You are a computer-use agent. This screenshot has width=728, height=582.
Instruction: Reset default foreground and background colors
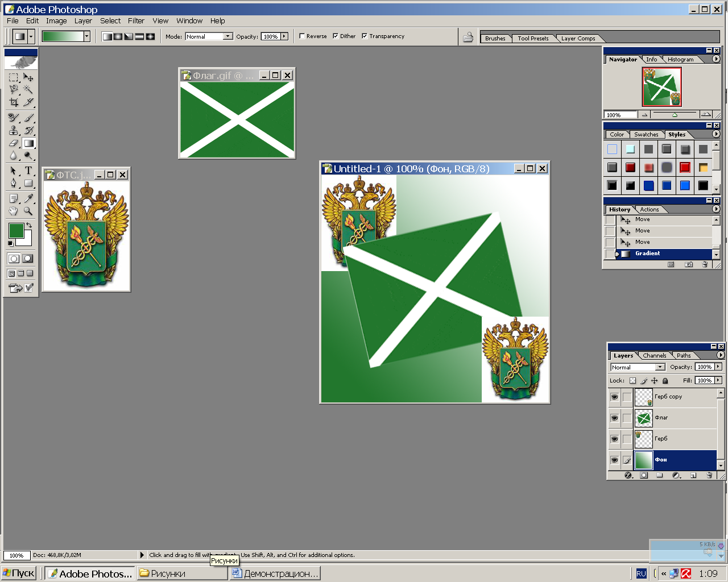[11, 244]
